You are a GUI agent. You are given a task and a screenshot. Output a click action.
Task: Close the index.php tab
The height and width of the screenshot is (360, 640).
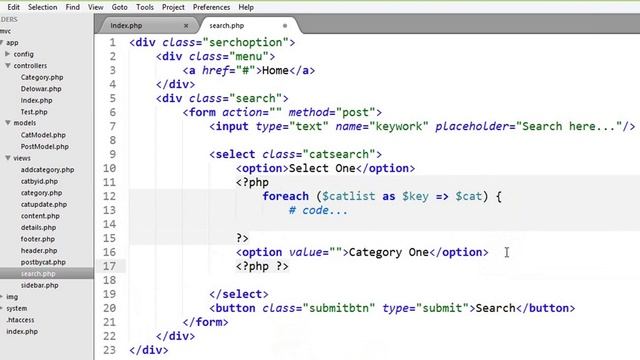[x=186, y=26]
